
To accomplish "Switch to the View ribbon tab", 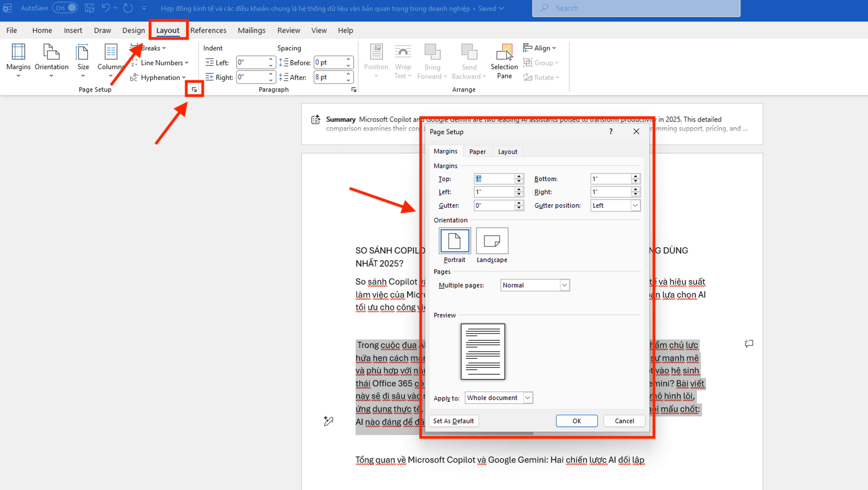I will (319, 31).
